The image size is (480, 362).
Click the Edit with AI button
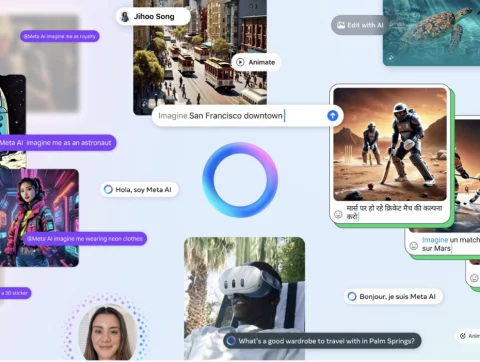[x=360, y=25]
